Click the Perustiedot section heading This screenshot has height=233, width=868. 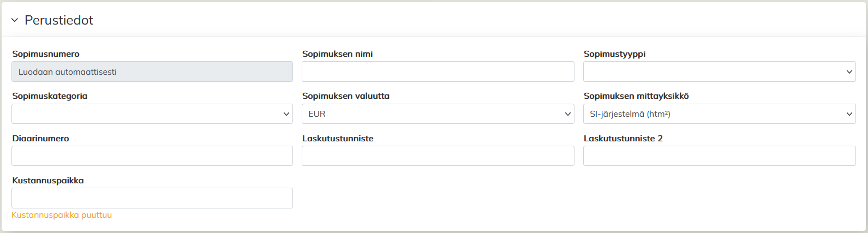(x=59, y=20)
